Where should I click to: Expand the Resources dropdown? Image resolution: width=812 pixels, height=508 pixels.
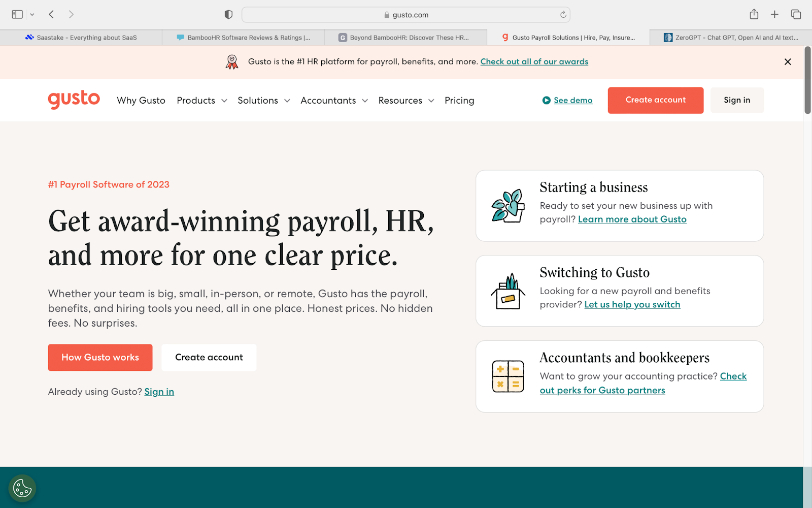pyautogui.click(x=406, y=101)
